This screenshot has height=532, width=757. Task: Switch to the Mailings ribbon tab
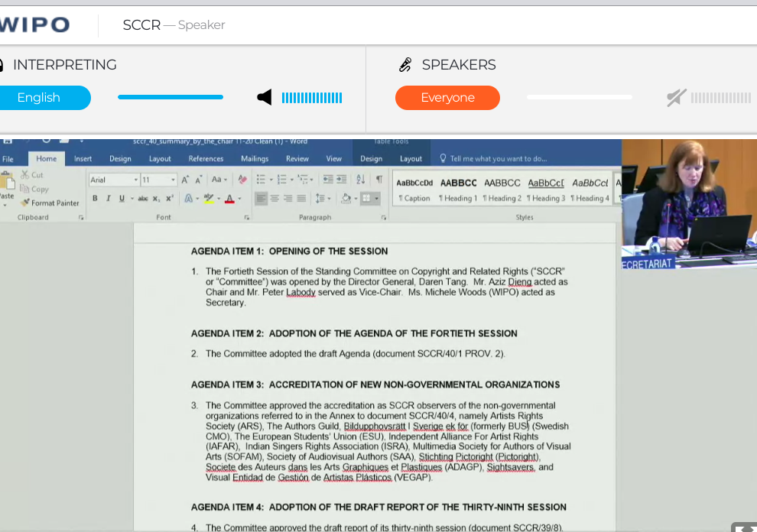(x=255, y=159)
